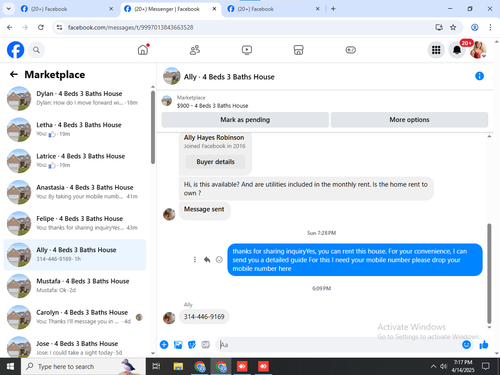
Task: Open conversation information icon
Action: 479,76
